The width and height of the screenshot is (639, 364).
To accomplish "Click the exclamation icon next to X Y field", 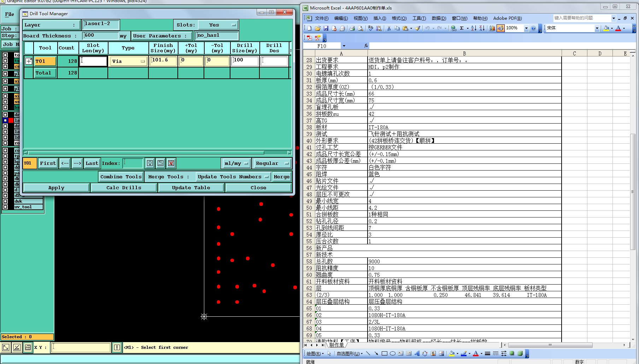I will pos(117,347).
